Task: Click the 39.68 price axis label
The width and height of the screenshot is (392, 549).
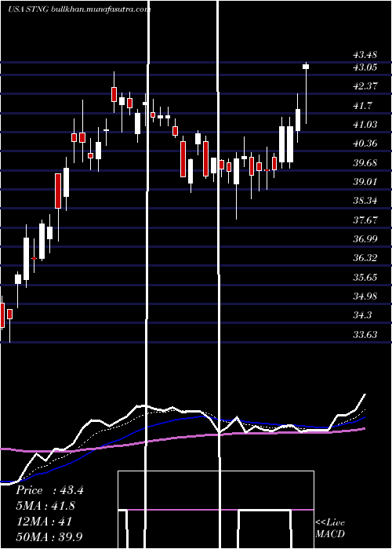Action: coord(365,163)
